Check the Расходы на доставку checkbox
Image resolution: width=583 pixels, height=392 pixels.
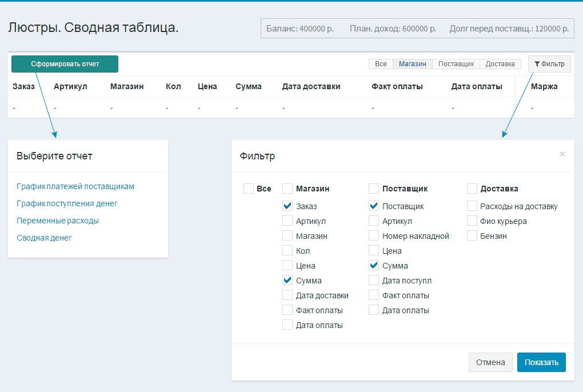(x=472, y=206)
